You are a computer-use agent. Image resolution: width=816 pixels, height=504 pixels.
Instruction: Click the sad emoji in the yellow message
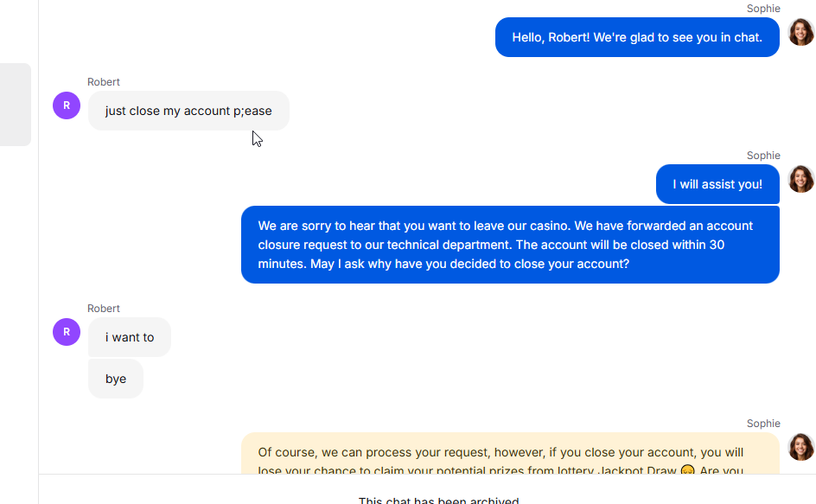tap(687, 470)
